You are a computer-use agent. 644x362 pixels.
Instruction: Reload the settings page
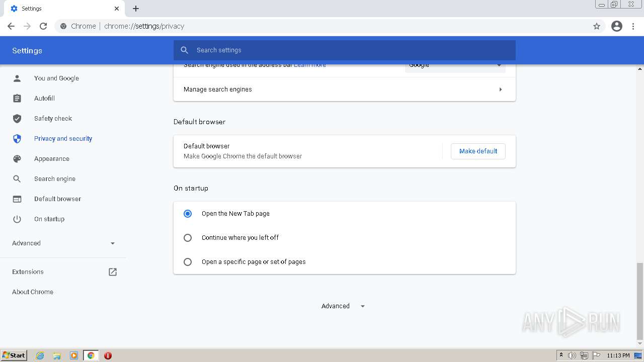point(43,26)
